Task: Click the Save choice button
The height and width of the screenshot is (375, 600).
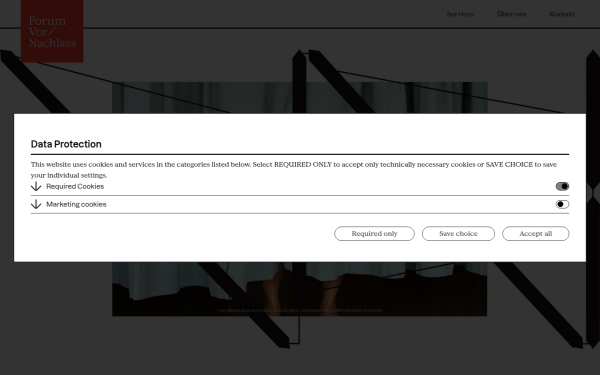Action: [x=458, y=233]
